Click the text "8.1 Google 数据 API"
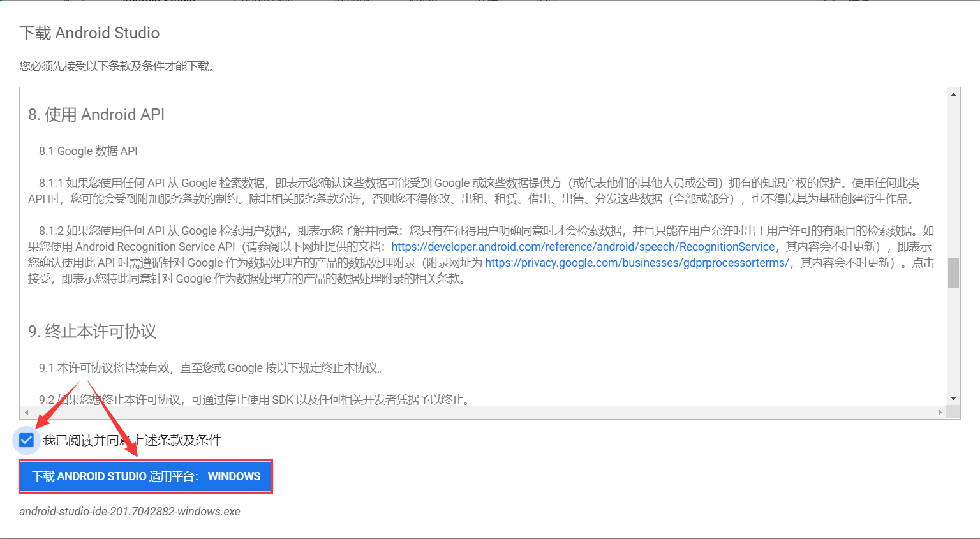Viewport: 980px width, 539px height. (88, 151)
